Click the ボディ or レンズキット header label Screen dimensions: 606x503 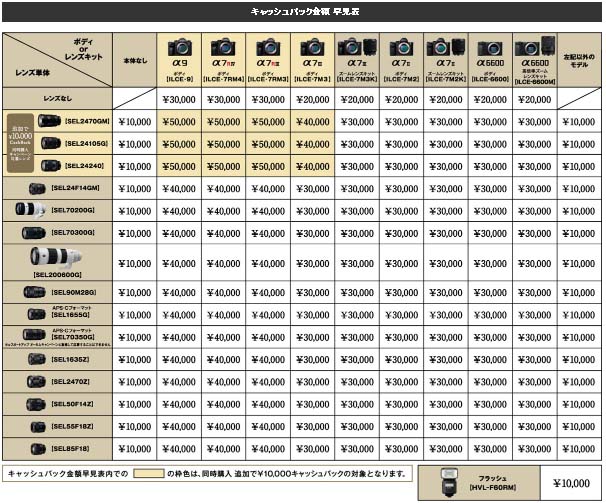coord(83,49)
